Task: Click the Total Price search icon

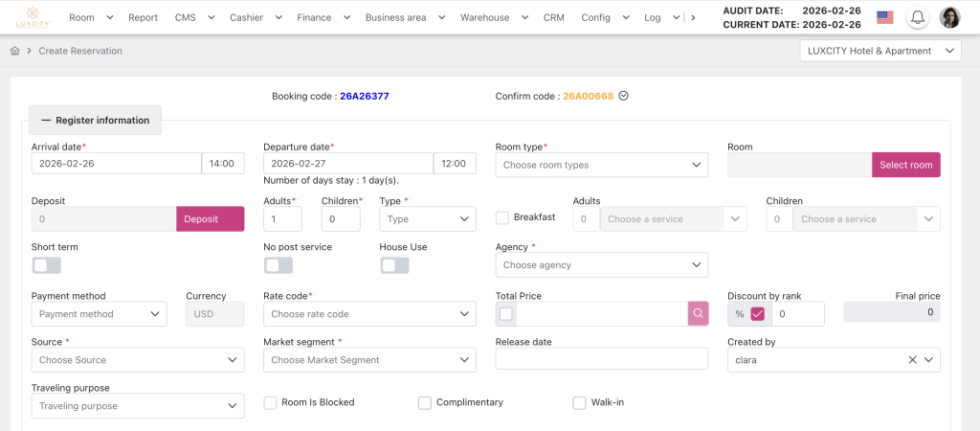Action: [x=700, y=313]
